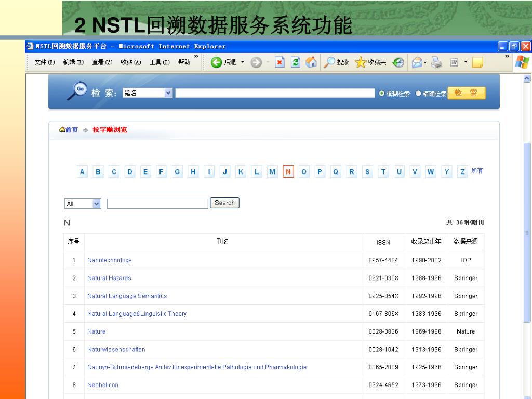Image resolution: width=532 pixels, height=399 pixels.
Task: Browse journals by letter S
Action: click(367, 171)
